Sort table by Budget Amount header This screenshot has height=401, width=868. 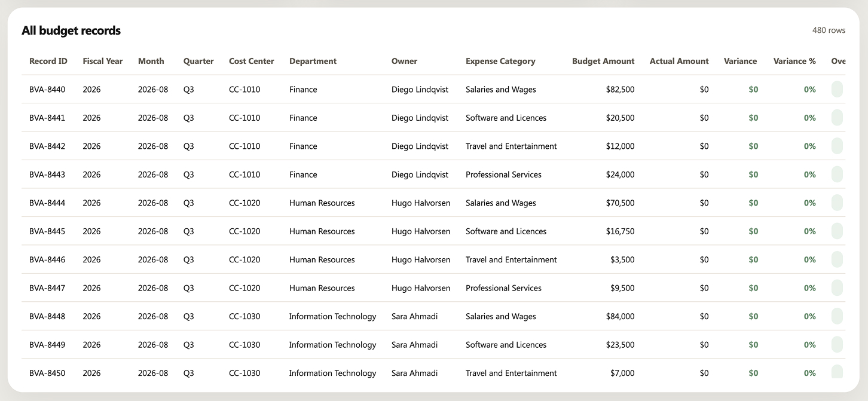603,61
